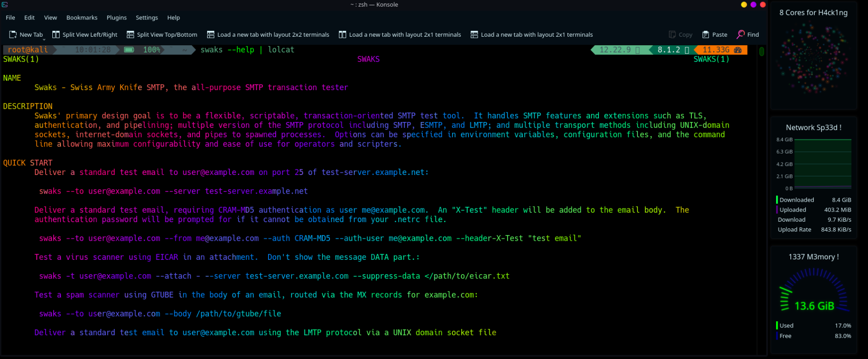Click the line about testing a virus scanner with EICAR
This screenshot has width=868, height=359.
click(227, 257)
